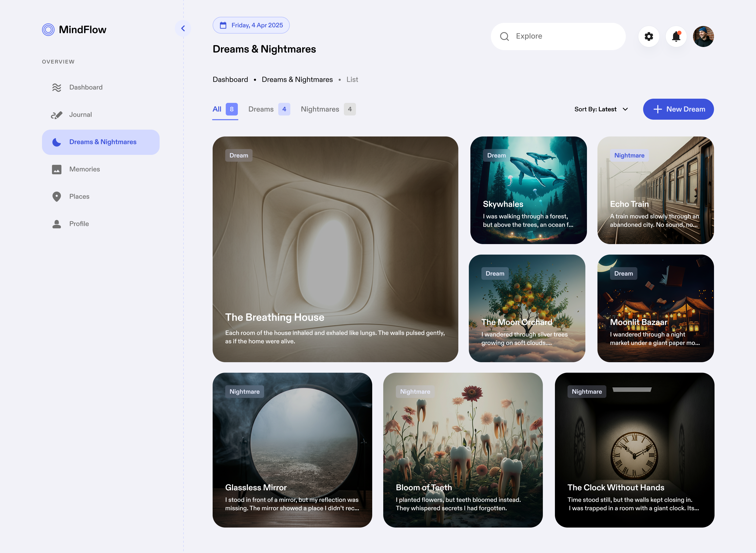756x553 pixels.
Task: Open The Moon Orchard card title
Action: click(517, 322)
